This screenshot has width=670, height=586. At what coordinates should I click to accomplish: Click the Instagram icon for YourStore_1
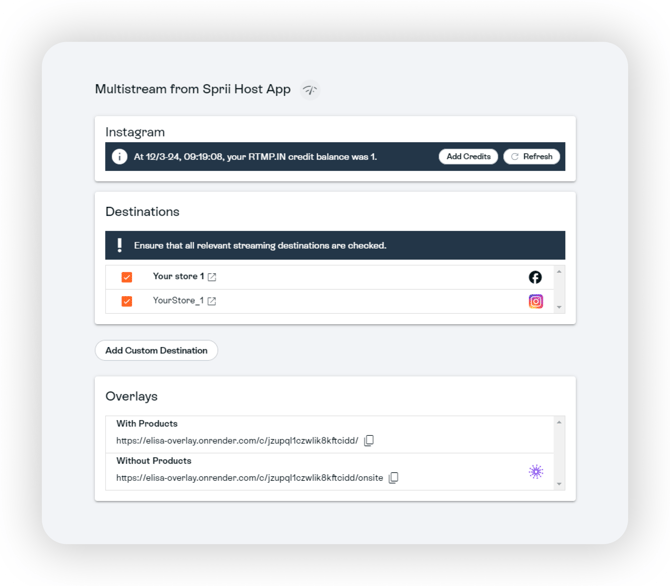[535, 301]
